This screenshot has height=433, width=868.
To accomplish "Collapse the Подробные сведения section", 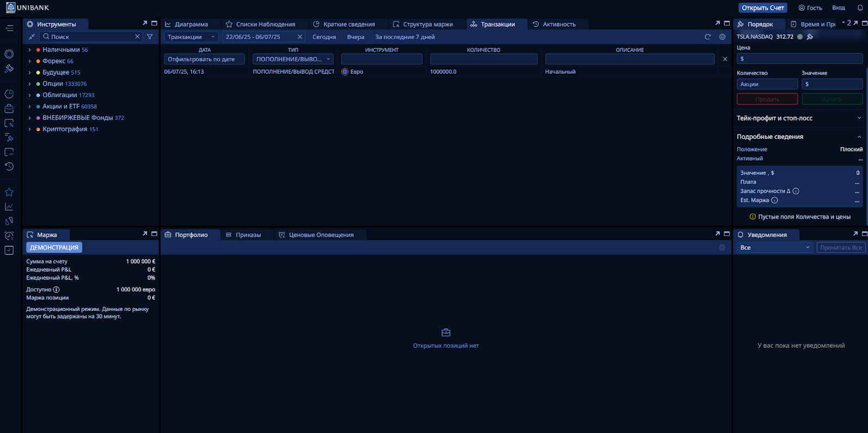I will coord(859,137).
